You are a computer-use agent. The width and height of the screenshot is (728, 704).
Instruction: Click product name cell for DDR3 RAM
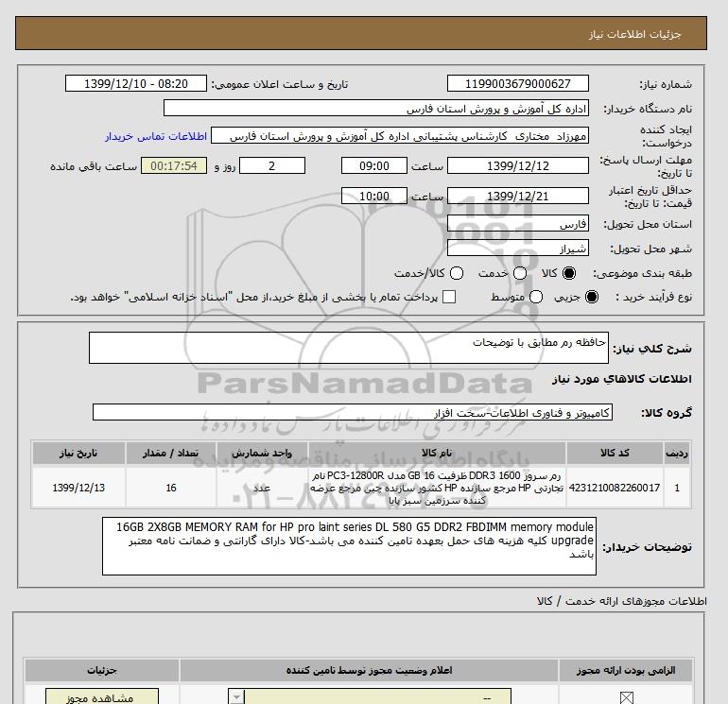pos(437,488)
